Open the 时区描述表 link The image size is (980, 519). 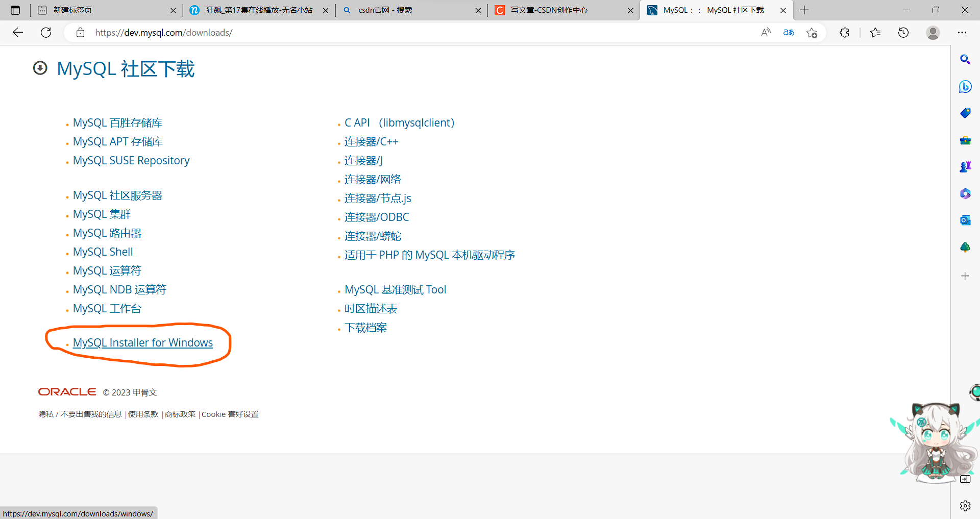[371, 309]
